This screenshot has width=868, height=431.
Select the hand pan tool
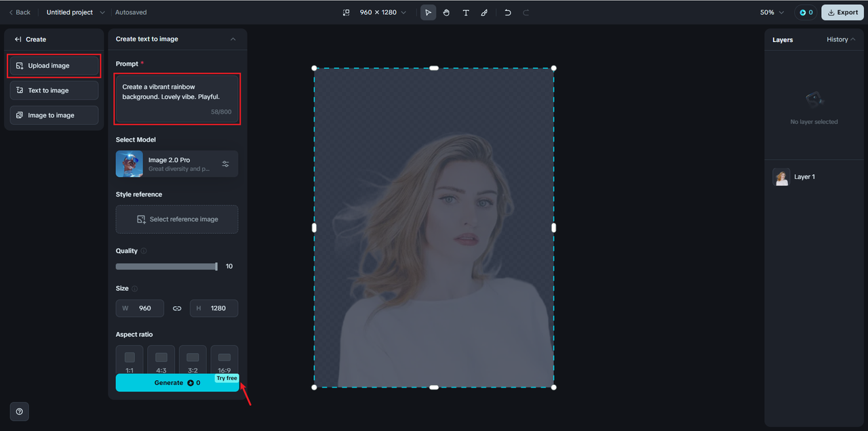pos(446,12)
